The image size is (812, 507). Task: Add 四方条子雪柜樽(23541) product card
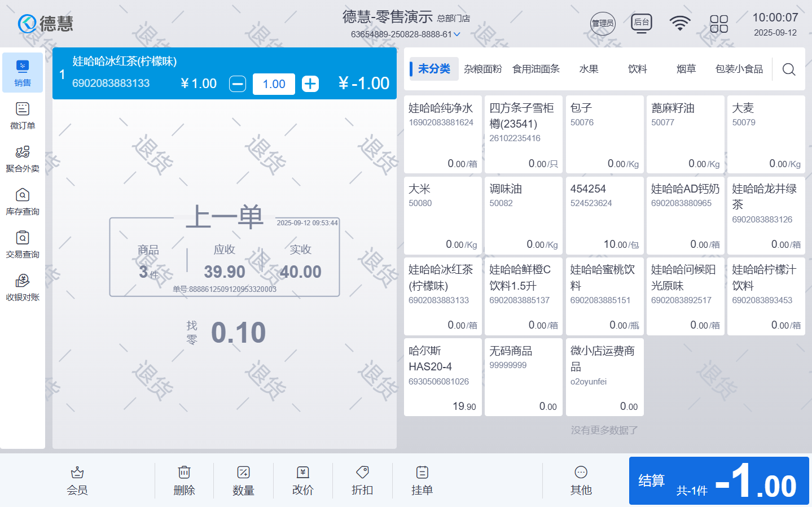[524, 134]
